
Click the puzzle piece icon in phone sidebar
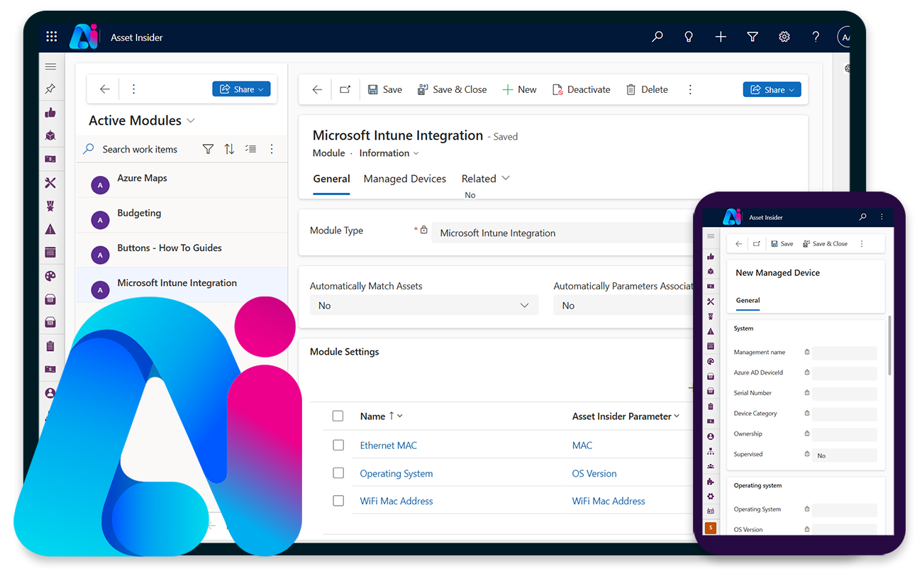coord(711,482)
